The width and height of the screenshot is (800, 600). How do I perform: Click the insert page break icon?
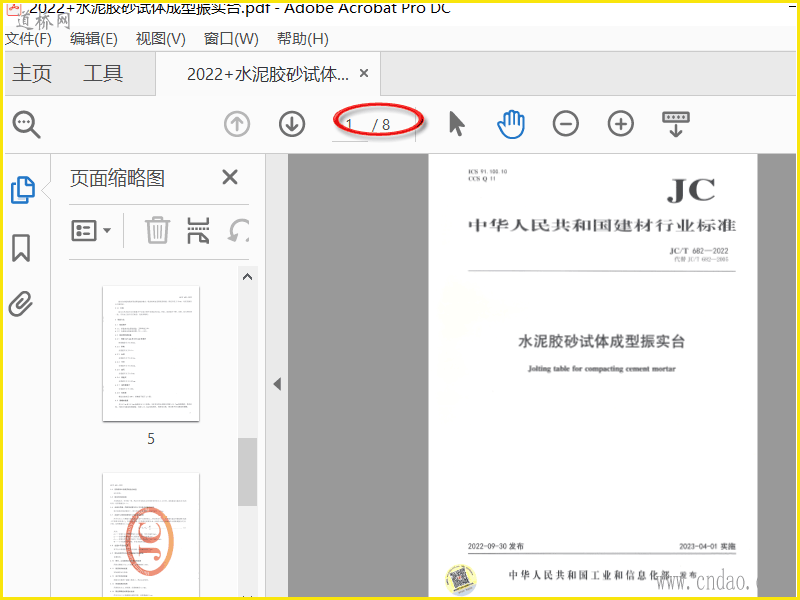coord(198,230)
